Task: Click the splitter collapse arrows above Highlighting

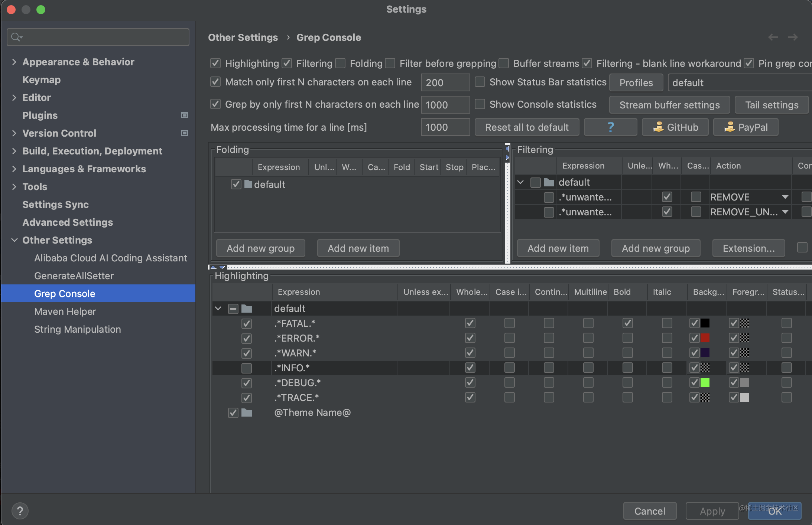Action: click(218, 267)
